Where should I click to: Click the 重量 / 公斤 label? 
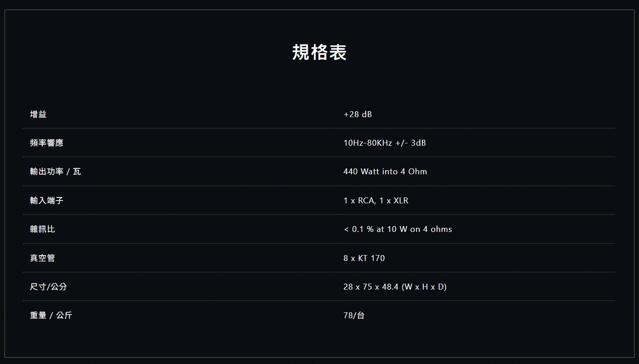pos(51,315)
